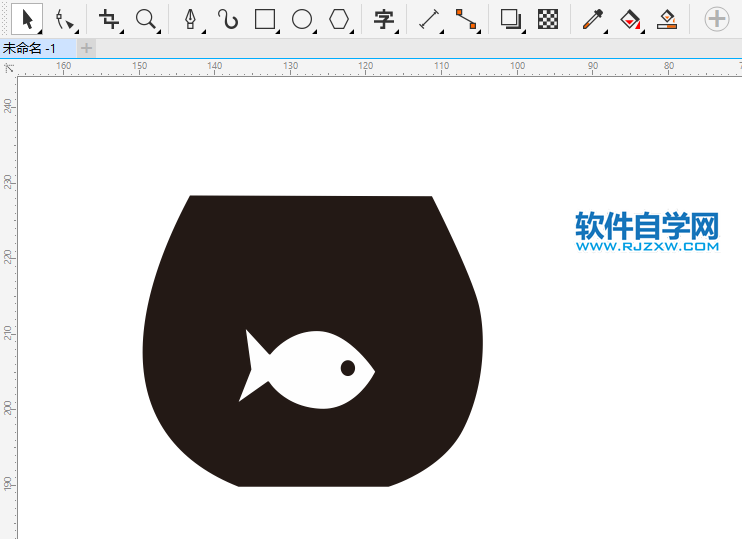
Task: Select the Smart fill tool
Action: (x=667, y=19)
